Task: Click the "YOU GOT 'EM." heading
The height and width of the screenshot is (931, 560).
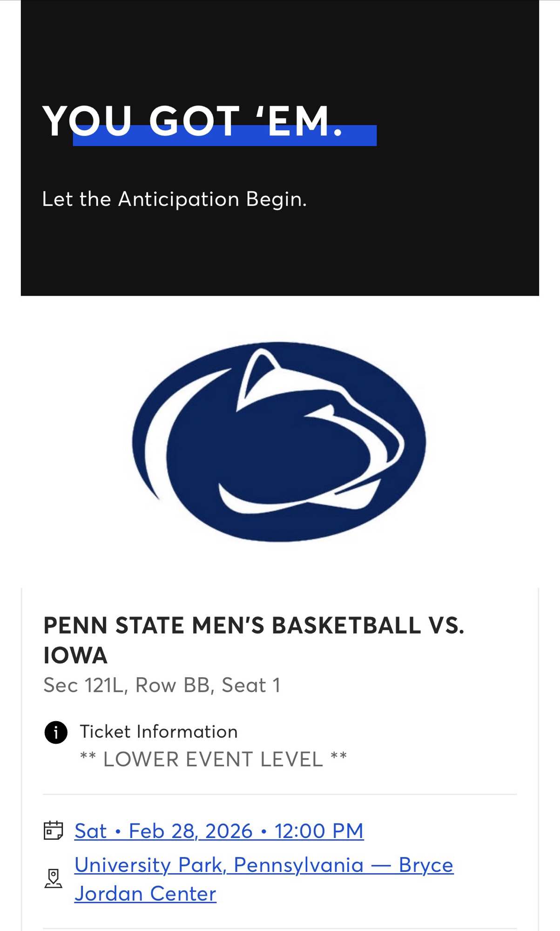Action: tap(193, 121)
